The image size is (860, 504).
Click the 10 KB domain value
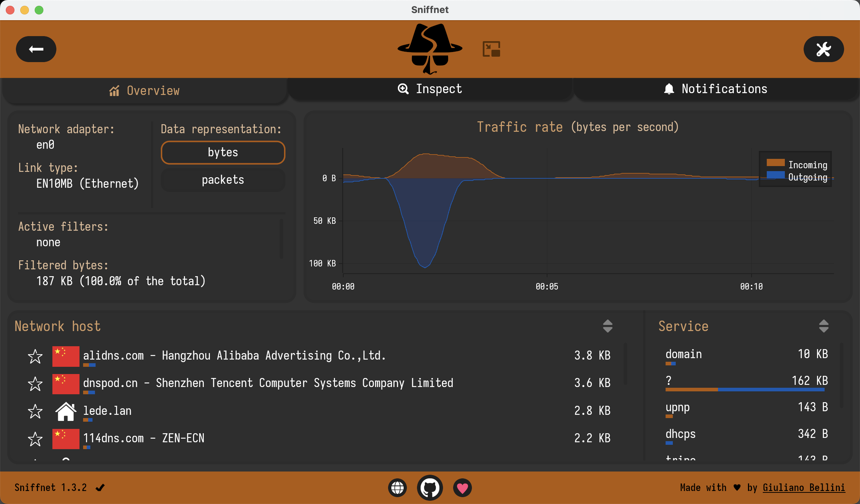tap(813, 354)
